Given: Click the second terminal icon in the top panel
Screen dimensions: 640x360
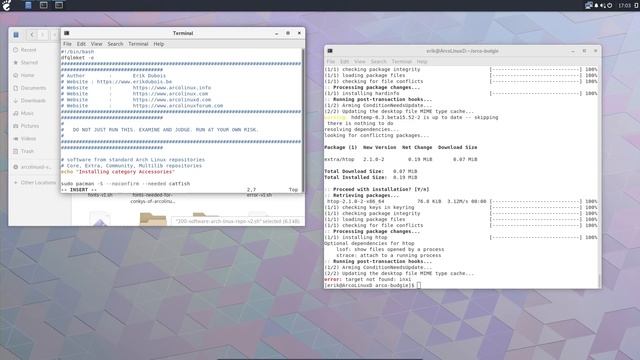Looking at the screenshot, I should (x=59, y=5).
